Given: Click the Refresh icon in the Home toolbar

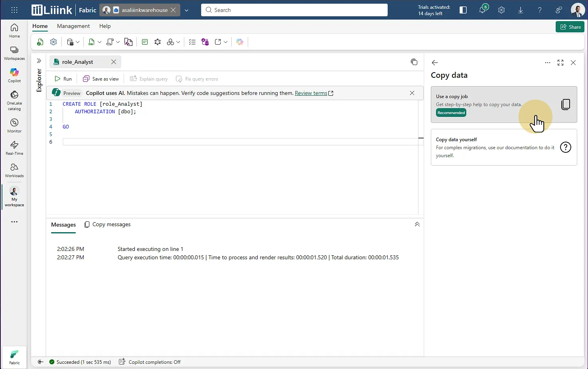Looking at the screenshot, I should click(40, 42).
